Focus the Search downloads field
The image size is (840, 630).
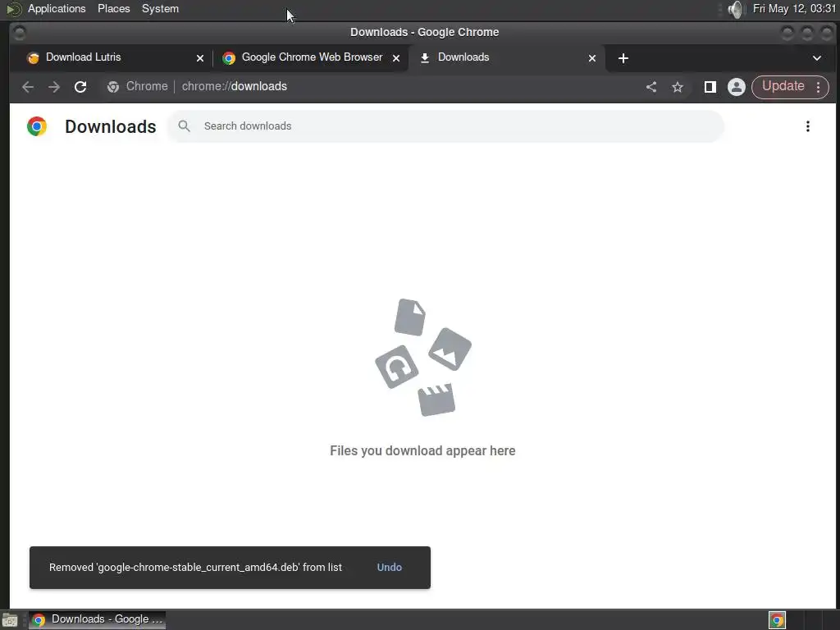[445, 126]
